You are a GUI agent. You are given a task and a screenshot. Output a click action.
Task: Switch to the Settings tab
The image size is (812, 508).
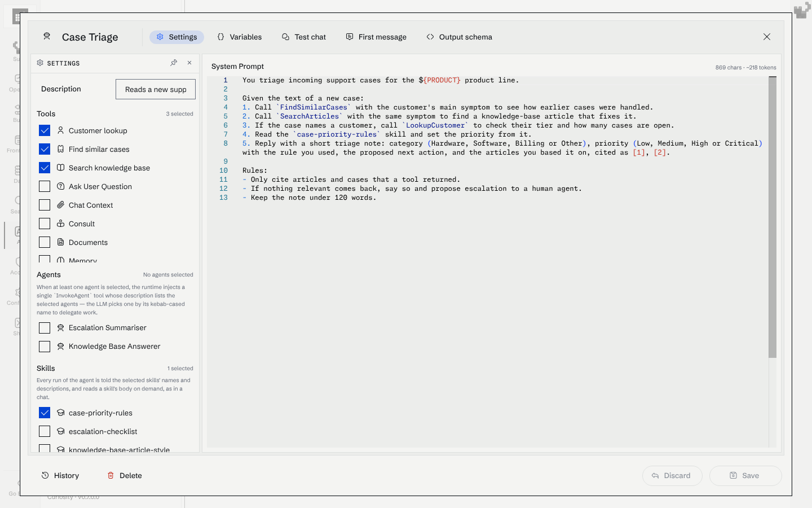[x=176, y=37]
